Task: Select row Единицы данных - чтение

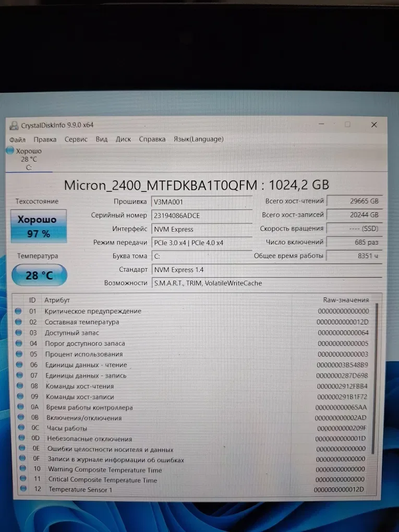Action: [192, 365]
